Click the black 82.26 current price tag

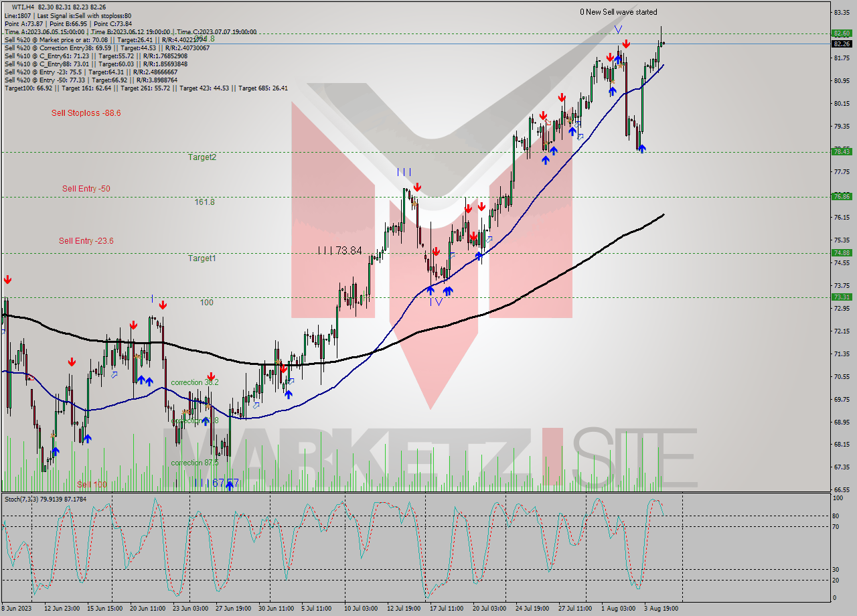pyautogui.click(x=842, y=44)
